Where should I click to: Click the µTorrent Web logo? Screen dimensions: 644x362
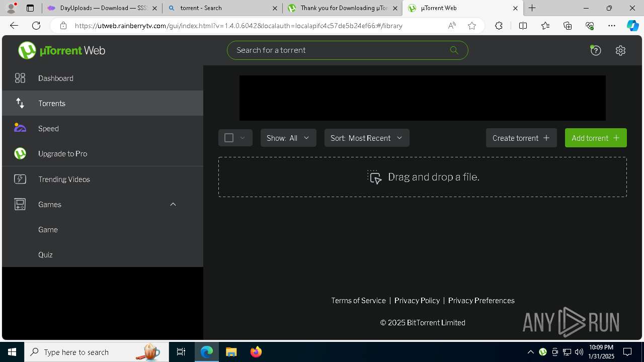point(61,50)
